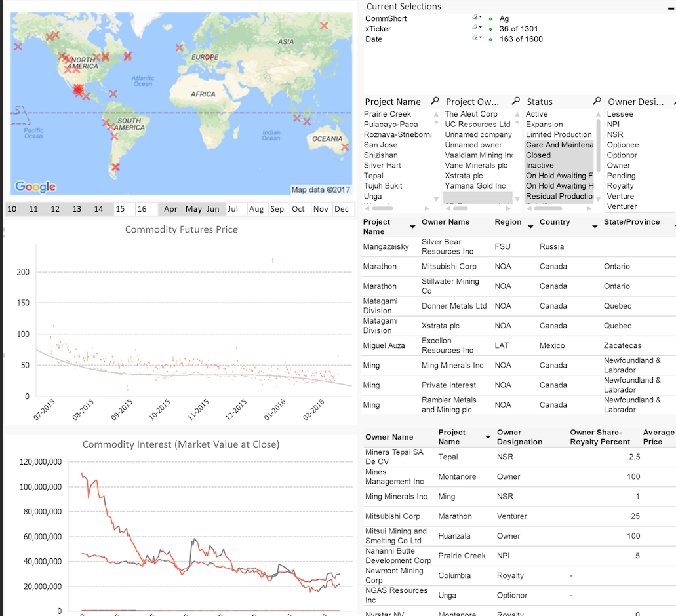Click the map marker in northern Asia

324,26
